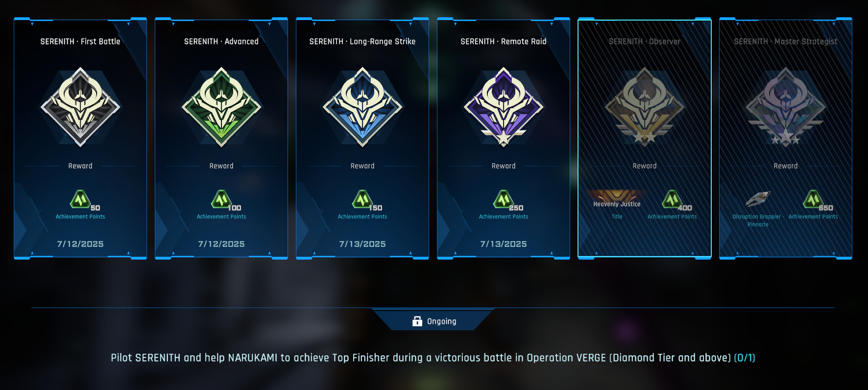Click the Master Strategist three-star badge
Screen dimensions: 868x390
786,107
